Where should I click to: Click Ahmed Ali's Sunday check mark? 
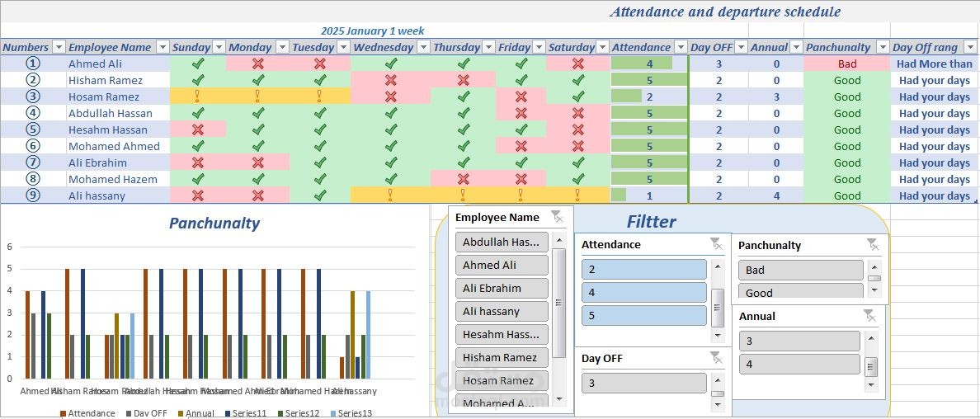point(197,64)
